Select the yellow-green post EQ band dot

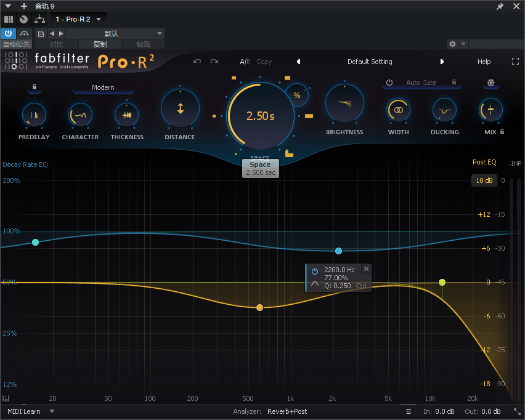click(x=442, y=283)
